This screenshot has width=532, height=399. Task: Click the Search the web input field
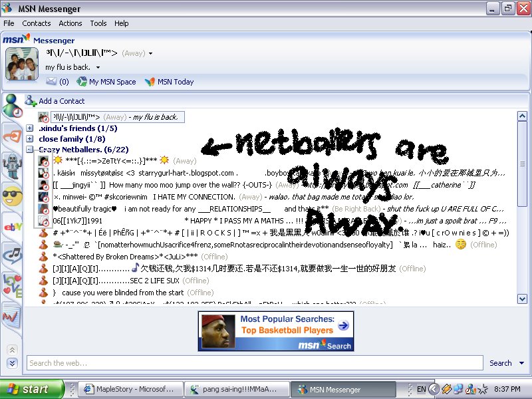255,363
